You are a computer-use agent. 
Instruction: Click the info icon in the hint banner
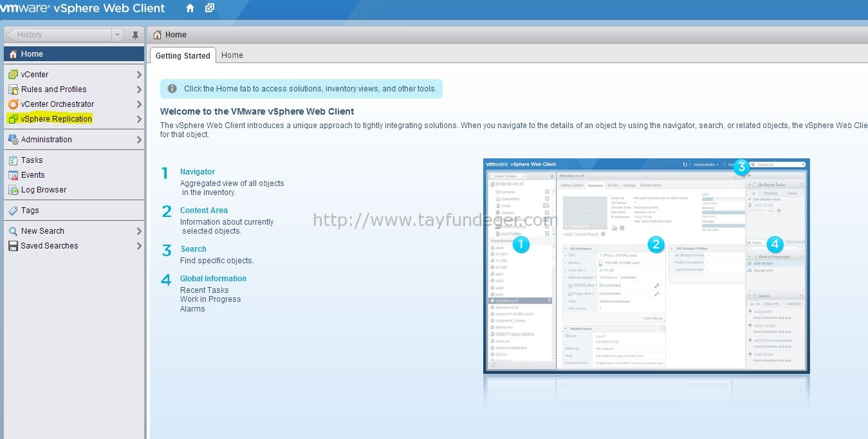pyautogui.click(x=172, y=89)
